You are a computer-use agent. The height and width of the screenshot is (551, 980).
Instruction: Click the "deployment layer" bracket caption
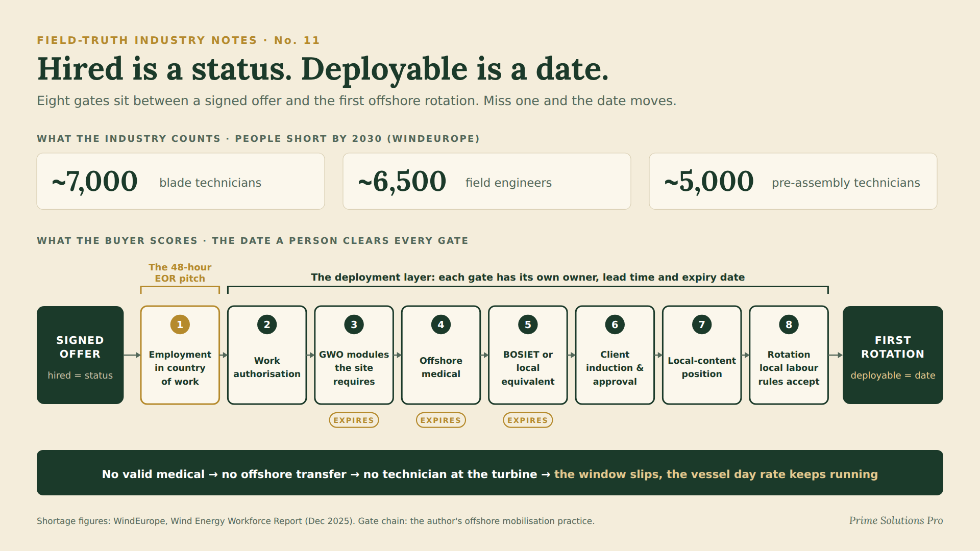pyautogui.click(x=528, y=277)
